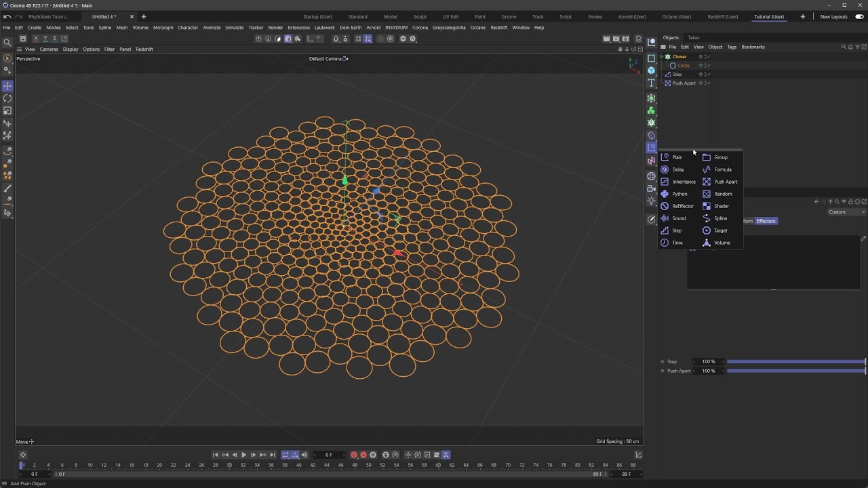Toggle Step effector enabled checkmark
This screenshot has height=488, width=868.
[x=708, y=75]
